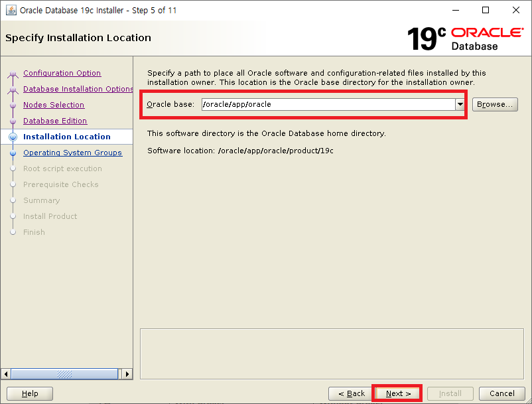Click the Summary step text
Image resolution: width=532 pixels, height=404 pixels.
pyautogui.click(x=41, y=200)
